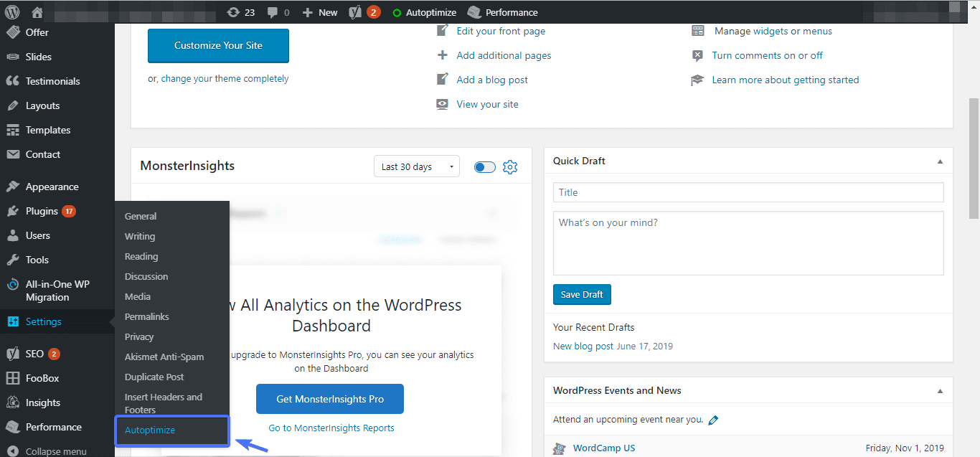This screenshot has height=457, width=980.
Task: Click the Customize Your Site button
Action: pyautogui.click(x=218, y=46)
